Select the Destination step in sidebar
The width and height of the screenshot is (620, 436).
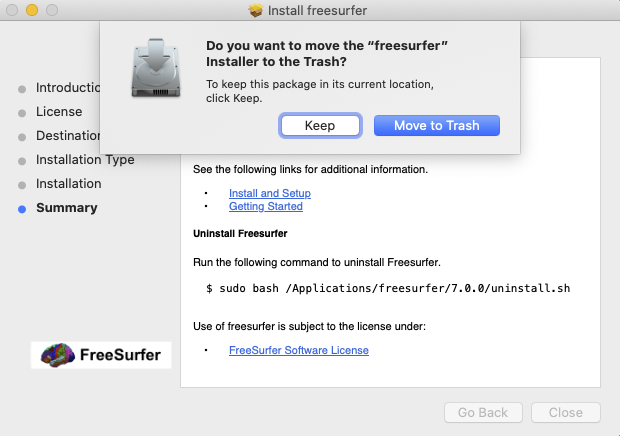[68, 136]
